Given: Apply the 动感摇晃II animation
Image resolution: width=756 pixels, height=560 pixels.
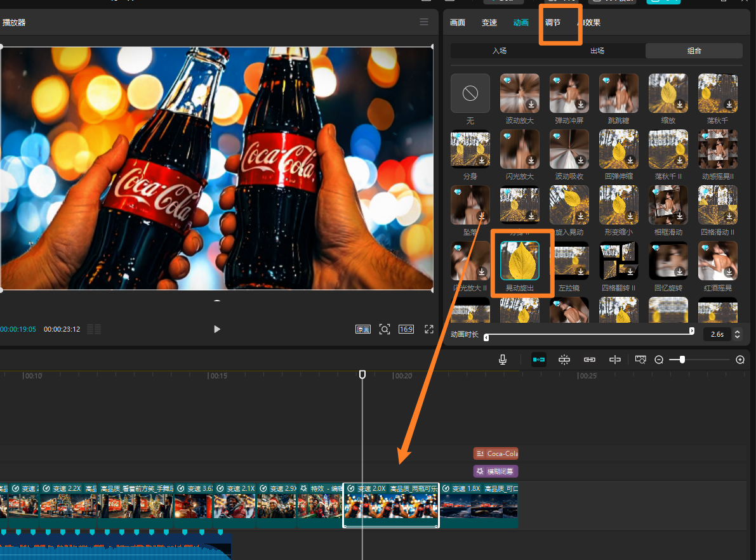Looking at the screenshot, I should pos(717,149).
